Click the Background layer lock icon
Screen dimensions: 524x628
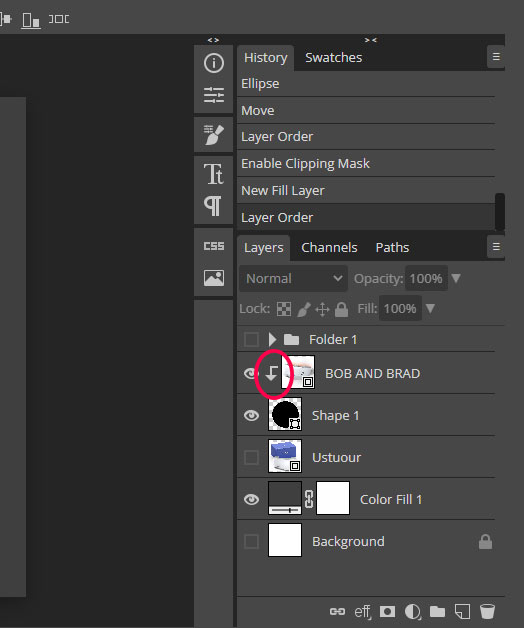[x=485, y=541]
